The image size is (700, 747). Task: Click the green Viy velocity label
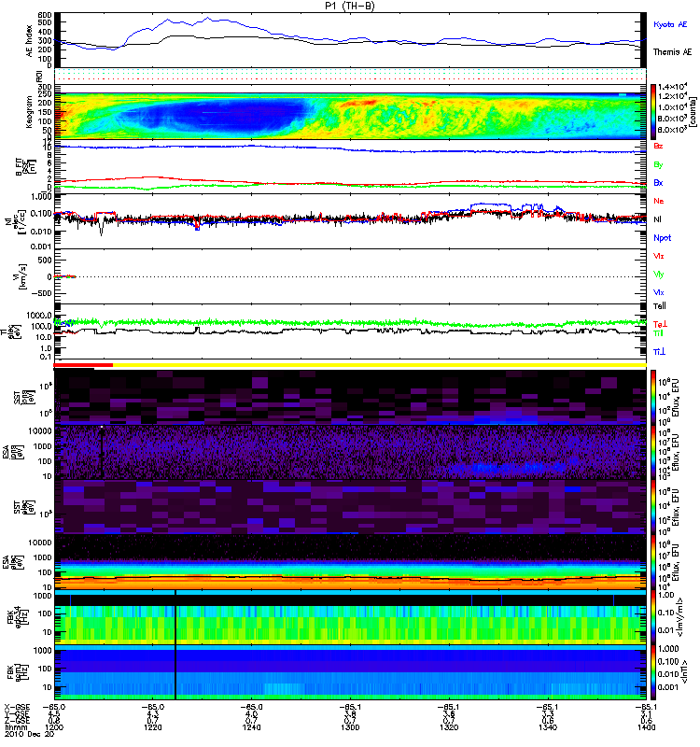coord(659,275)
